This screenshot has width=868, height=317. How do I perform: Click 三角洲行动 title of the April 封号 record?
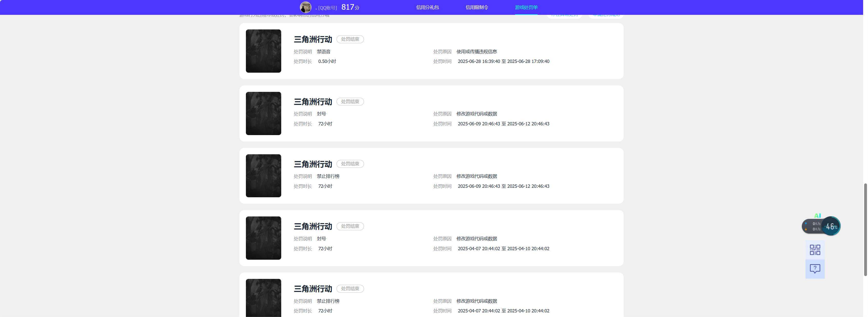pyautogui.click(x=313, y=226)
